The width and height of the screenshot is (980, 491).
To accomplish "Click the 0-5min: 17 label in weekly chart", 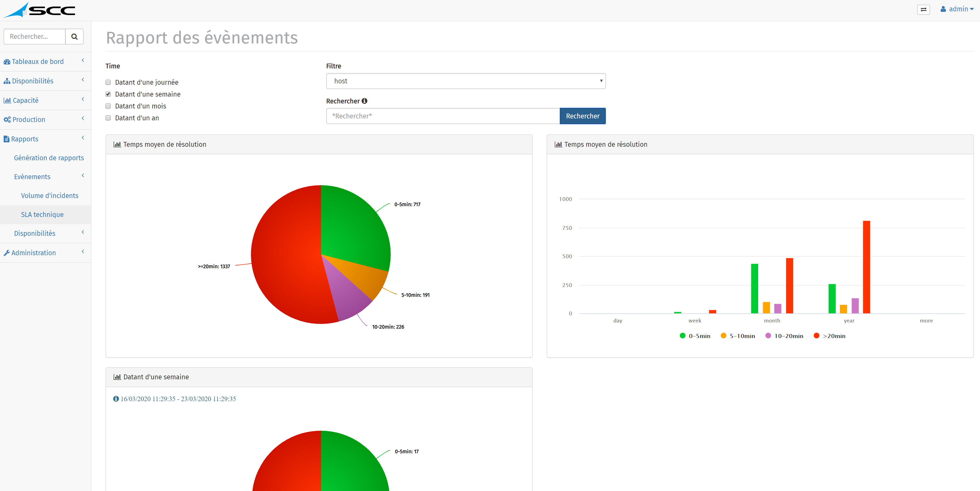I will tap(407, 452).
